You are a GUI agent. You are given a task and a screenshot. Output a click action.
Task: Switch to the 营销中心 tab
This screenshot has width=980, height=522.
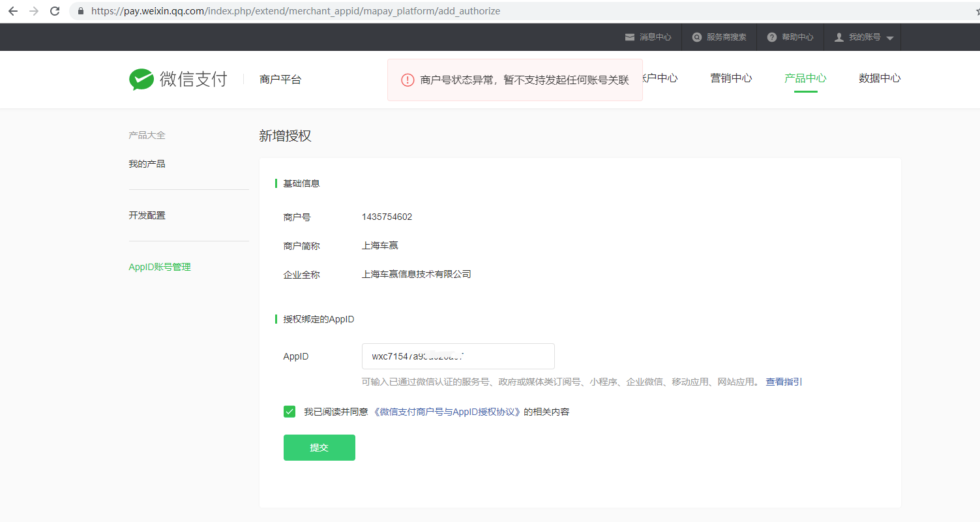(x=731, y=78)
